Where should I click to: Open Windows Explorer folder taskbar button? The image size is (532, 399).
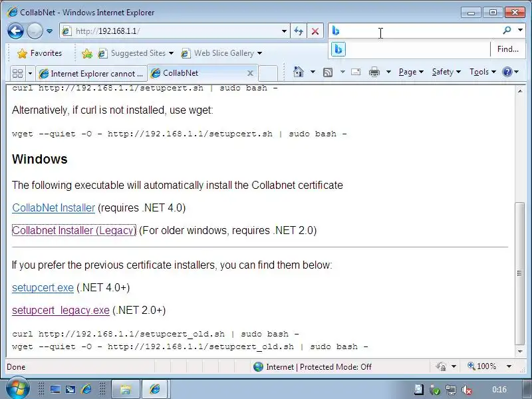coord(126,389)
